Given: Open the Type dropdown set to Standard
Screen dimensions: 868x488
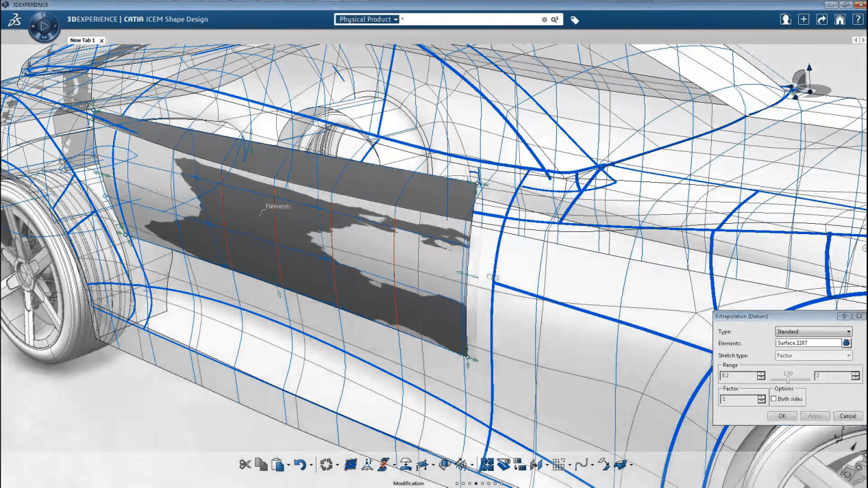Looking at the screenshot, I should click(814, 331).
